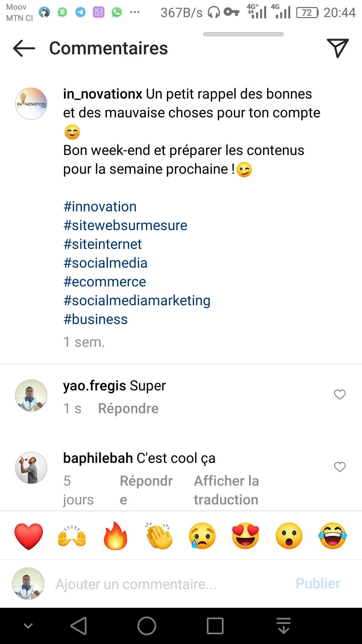Image resolution: width=362 pixels, height=644 pixels.
Task: Insert the crying face emoji
Action: pos(202,536)
